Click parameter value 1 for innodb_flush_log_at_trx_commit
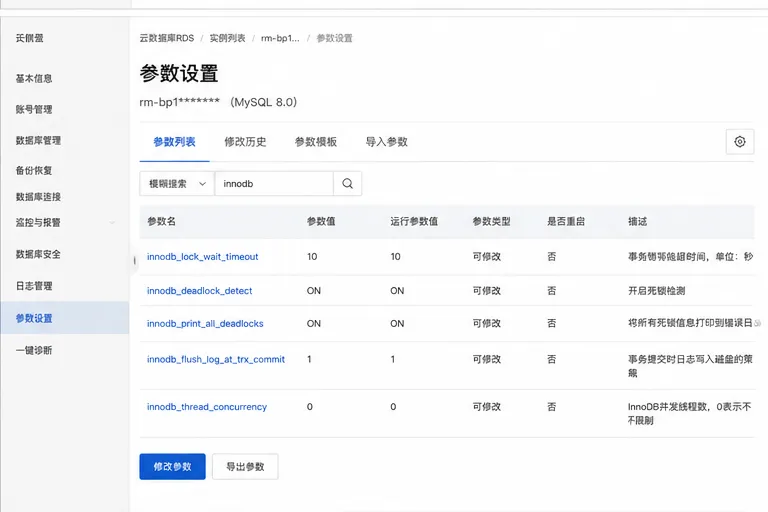Viewport: 768px width, 512px height. [x=309, y=360]
